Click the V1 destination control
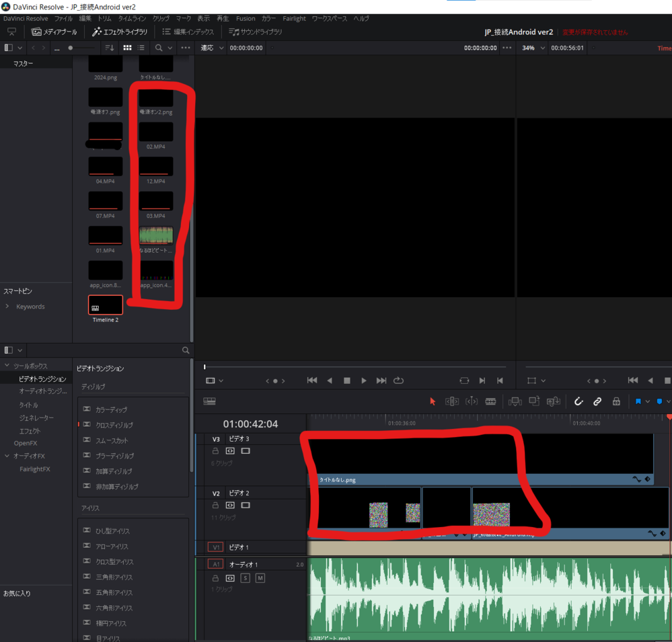This screenshot has height=642, width=672. coord(215,547)
